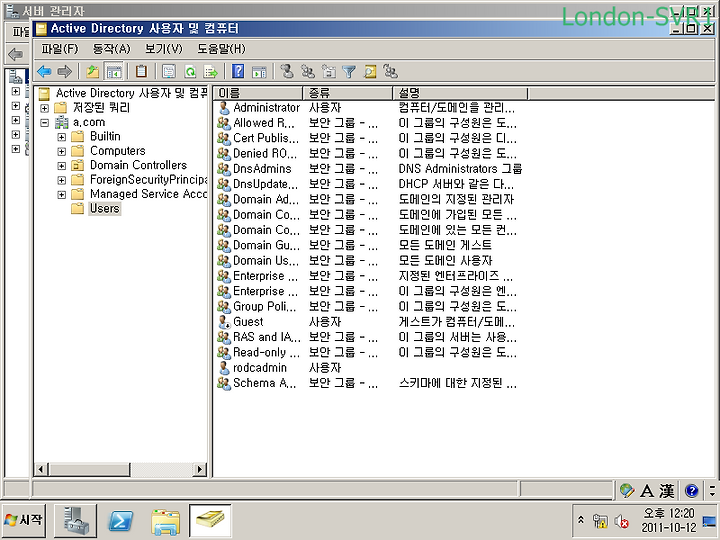Tree pane horizontal scroll left arrow
Screen dimensions: 720x540
click(x=41, y=469)
